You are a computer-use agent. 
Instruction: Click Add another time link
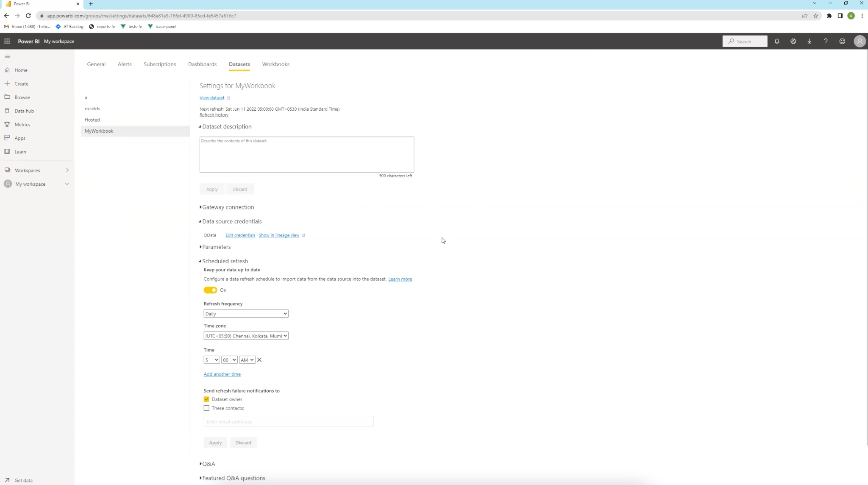pyautogui.click(x=222, y=374)
